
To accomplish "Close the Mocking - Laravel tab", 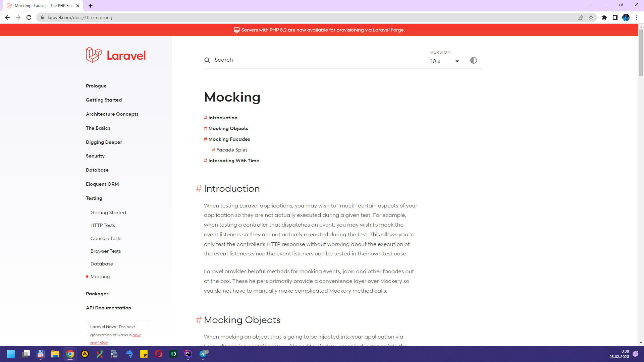I will pyautogui.click(x=78, y=6).
